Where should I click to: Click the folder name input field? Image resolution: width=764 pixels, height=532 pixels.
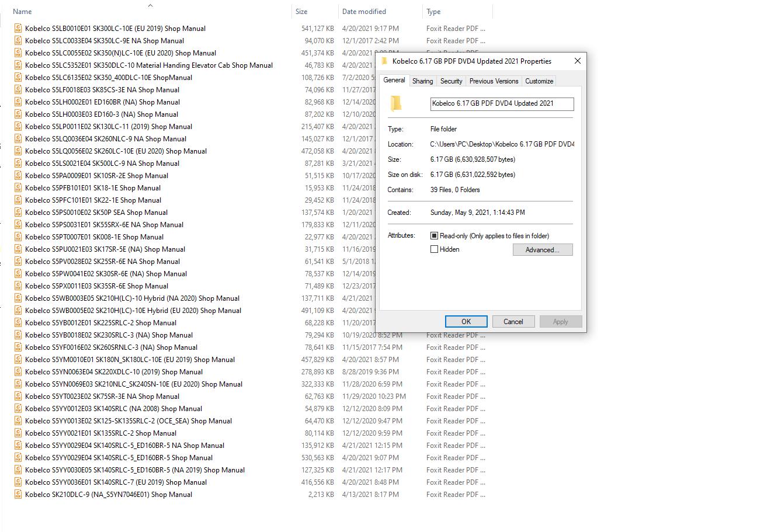pyautogui.click(x=502, y=103)
